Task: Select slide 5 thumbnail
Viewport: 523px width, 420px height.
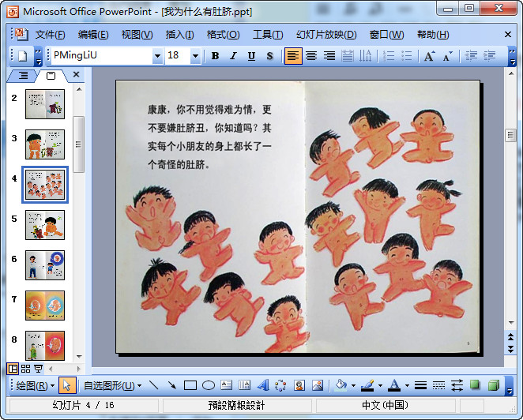Action: (x=45, y=225)
